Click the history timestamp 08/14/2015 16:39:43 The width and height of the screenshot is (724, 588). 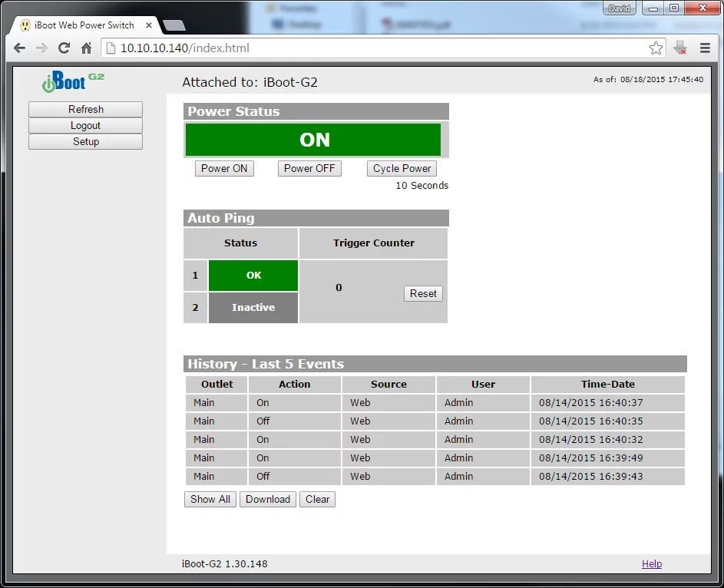click(x=590, y=477)
